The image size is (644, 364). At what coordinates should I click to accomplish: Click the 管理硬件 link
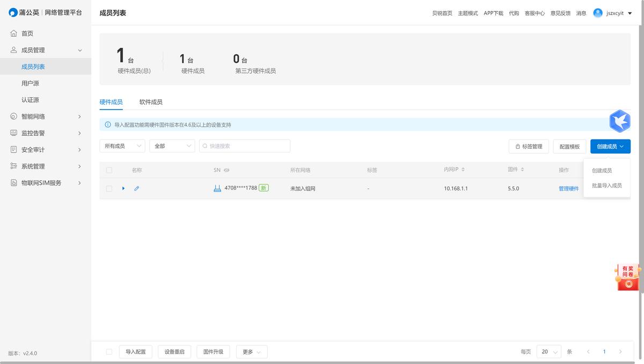pos(568,188)
